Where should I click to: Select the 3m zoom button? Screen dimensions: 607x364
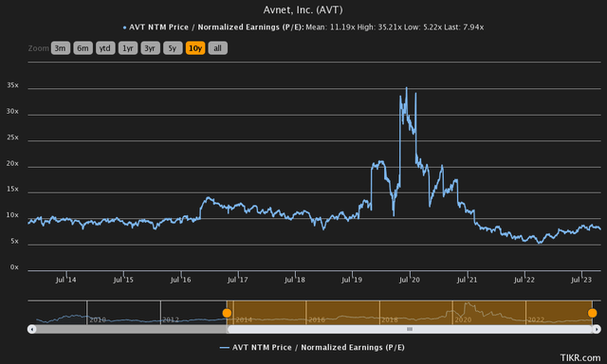click(61, 48)
